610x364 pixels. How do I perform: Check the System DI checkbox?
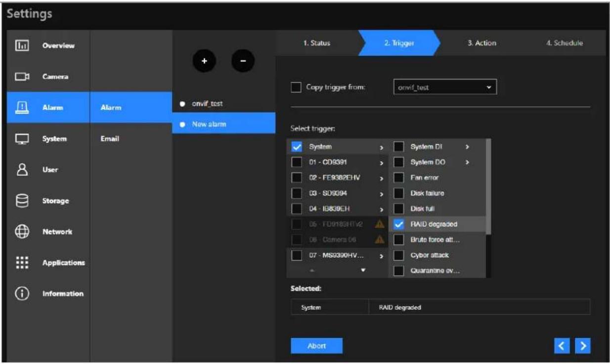click(399, 147)
